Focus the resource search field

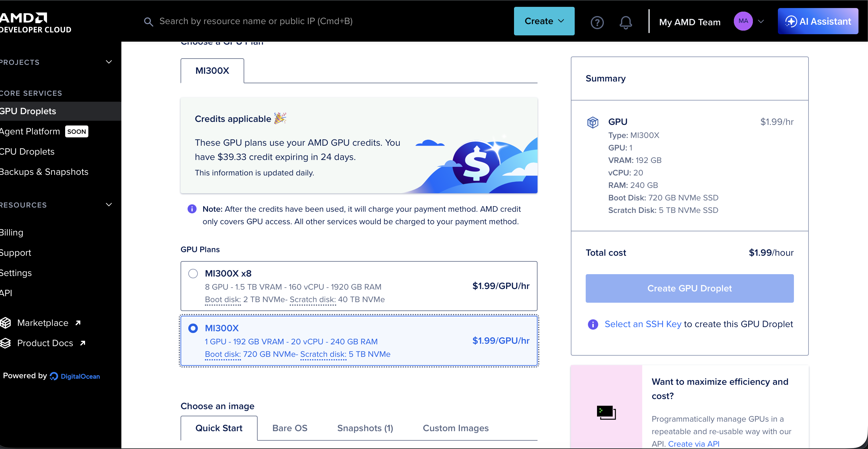pos(256,21)
